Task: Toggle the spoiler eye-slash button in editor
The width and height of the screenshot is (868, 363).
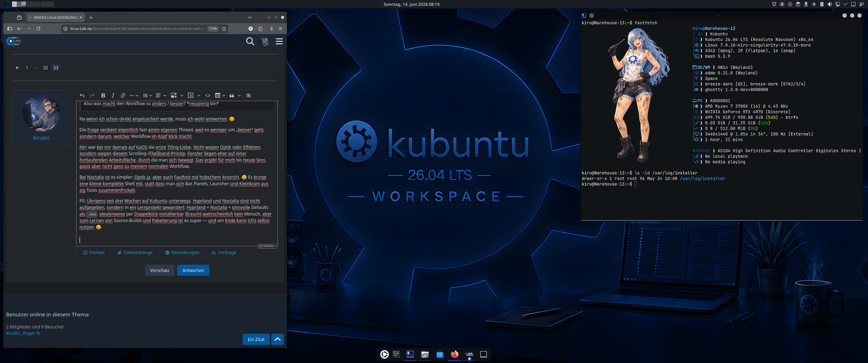Action: [x=248, y=95]
